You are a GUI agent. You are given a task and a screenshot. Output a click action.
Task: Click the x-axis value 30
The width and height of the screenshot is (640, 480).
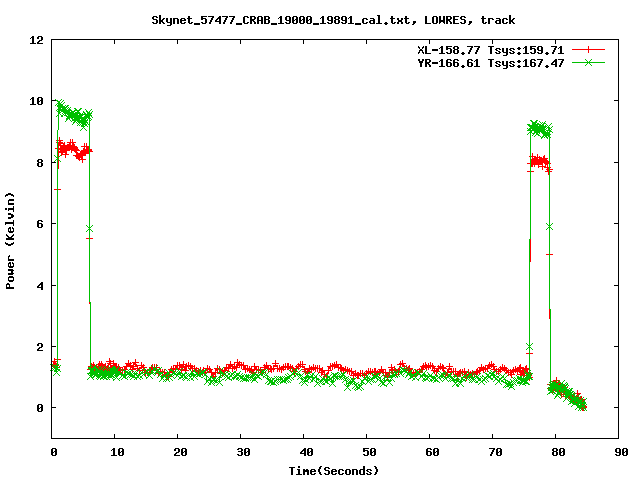(x=243, y=452)
